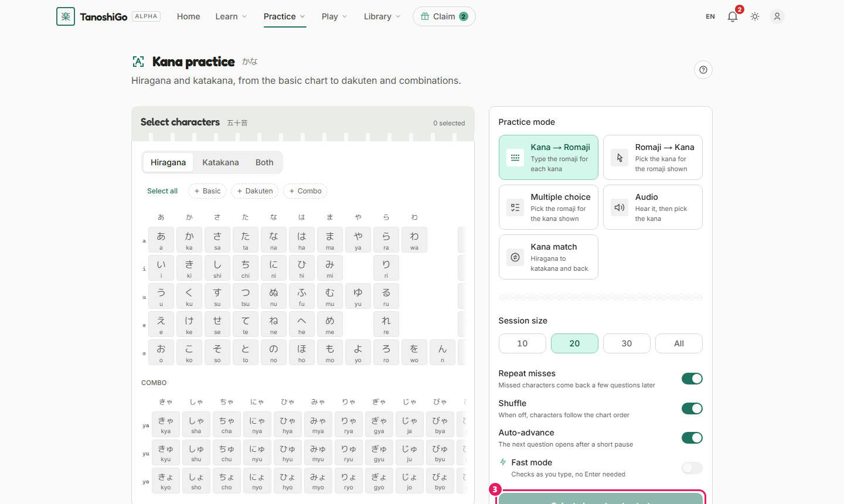This screenshot has width=844, height=504.
Task: Click the Fast mode lightning icon
Action: [503, 462]
